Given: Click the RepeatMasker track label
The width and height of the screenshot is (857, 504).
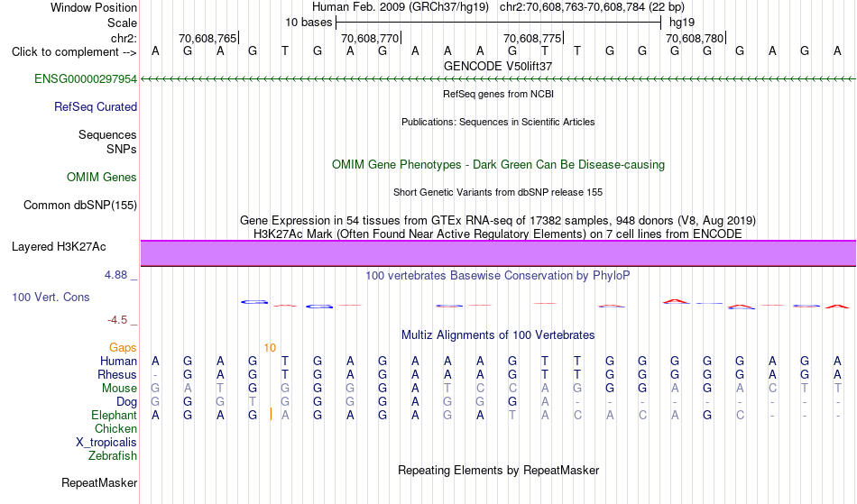Looking at the screenshot, I should coord(99,482).
